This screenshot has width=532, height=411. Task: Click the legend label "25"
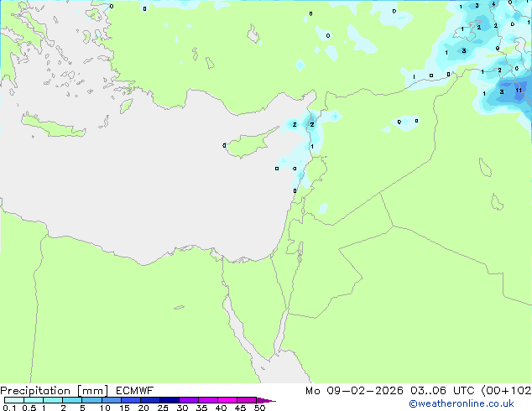coord(163,408)
